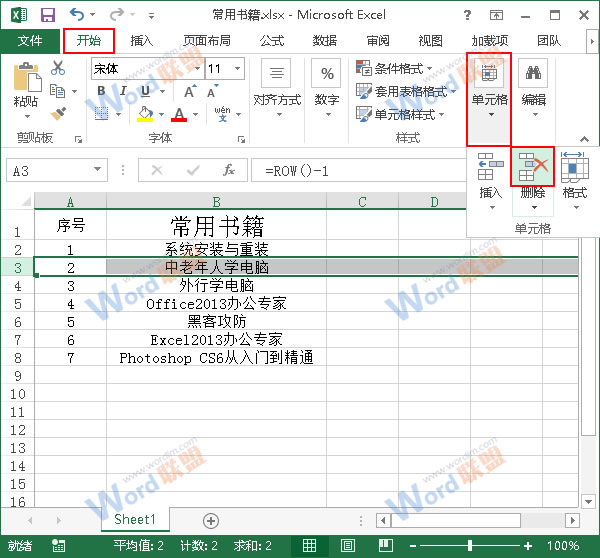This screenshot has width=600, height=558.
Task: Click the Cut scissors icon
Action: (58, 68)
